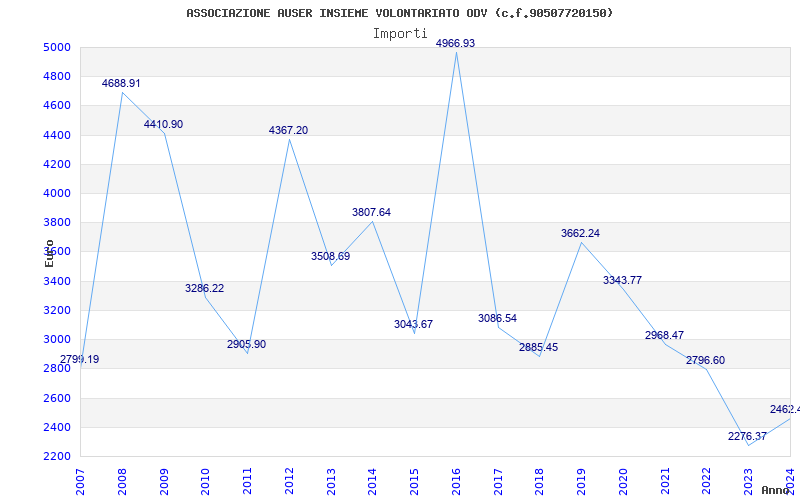Select the 2905.90 data label
The width and height of the screenshot is (800, 500).
pos(246,344)
